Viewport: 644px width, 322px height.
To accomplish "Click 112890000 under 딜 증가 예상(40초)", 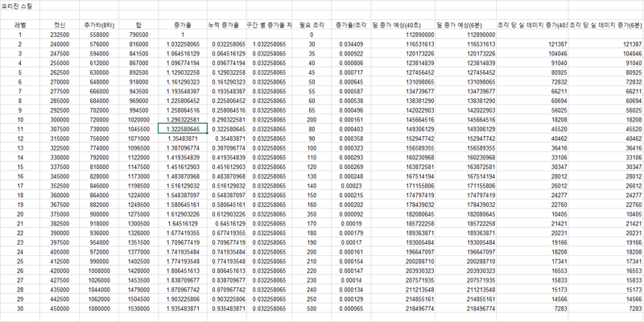I will (403, 35).
